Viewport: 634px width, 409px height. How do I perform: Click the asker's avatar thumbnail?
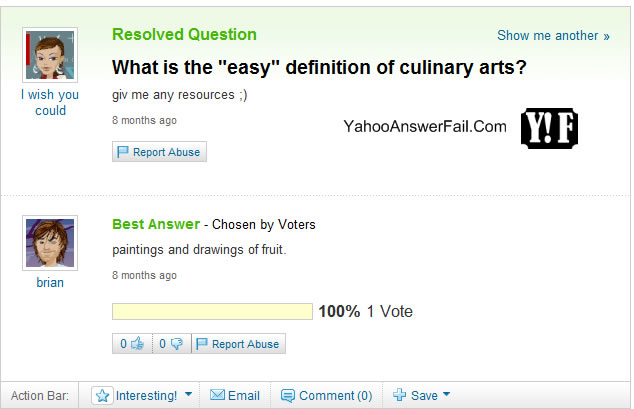coord(50,55)
